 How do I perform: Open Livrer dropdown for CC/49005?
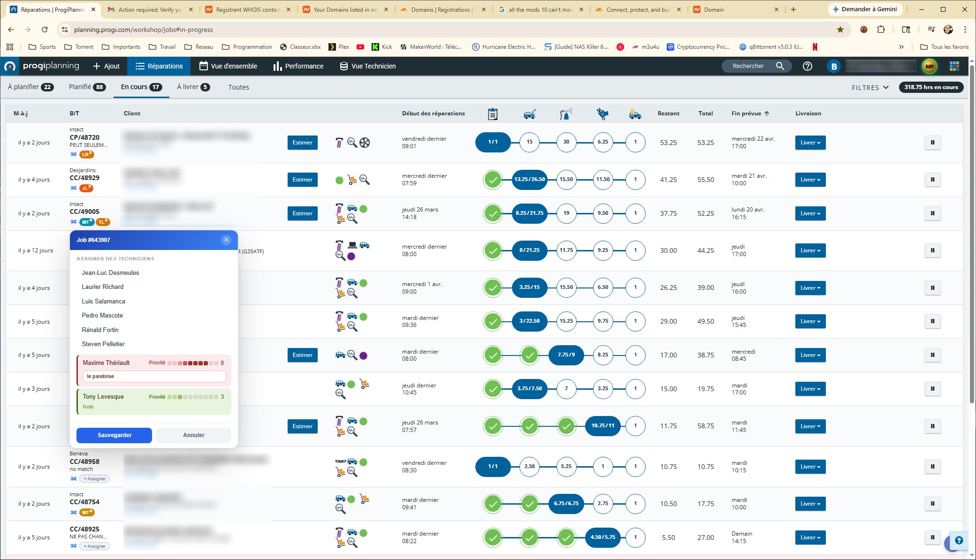[x=810, y=213]
